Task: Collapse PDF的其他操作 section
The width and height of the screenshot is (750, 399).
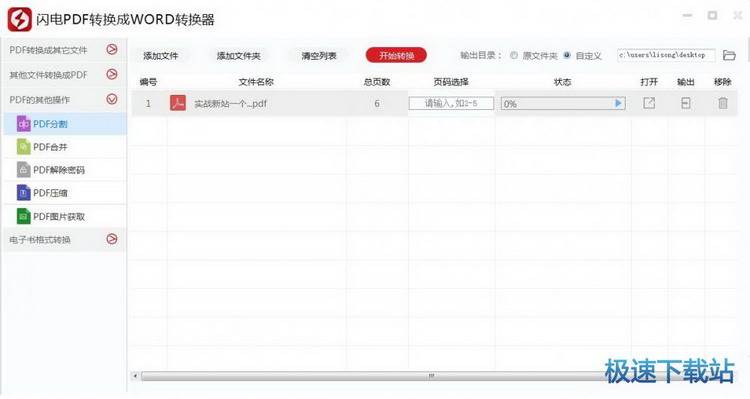Action: pos(111,99)
